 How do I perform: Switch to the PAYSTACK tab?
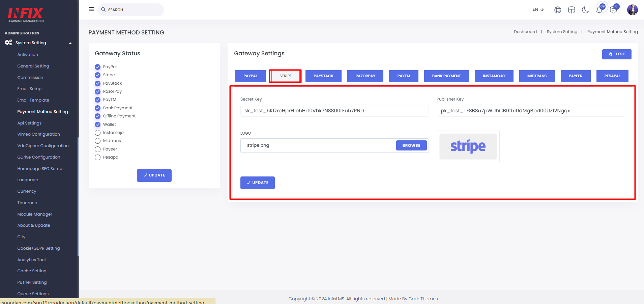[x=323, y=76]
